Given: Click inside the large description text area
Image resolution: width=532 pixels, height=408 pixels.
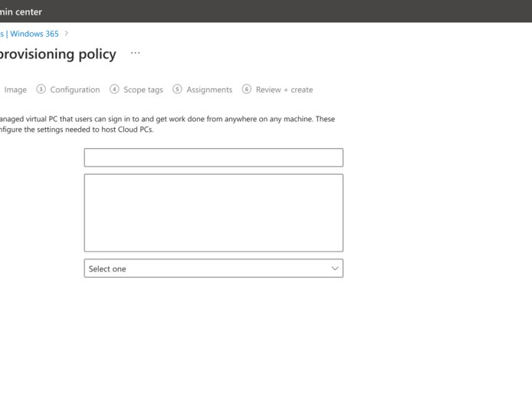Looking at the screenshot, I should (213, 212).
